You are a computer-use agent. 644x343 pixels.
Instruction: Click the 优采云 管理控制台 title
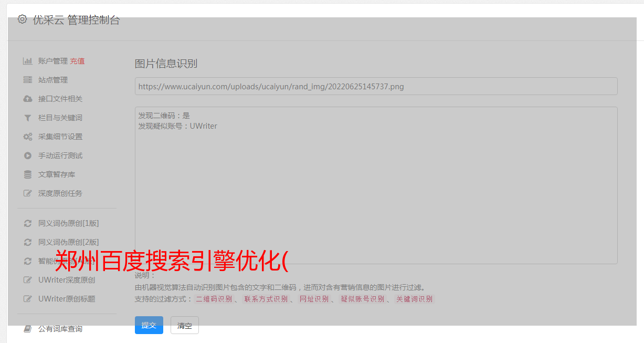pos(76,20)
